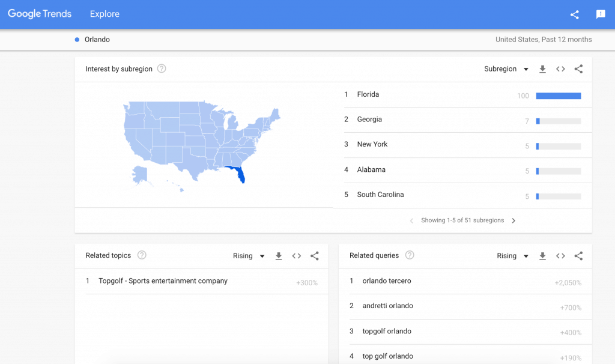Share the Interest by subregion chart
This screenshot has height=364, width=615.
pos(578,69)
